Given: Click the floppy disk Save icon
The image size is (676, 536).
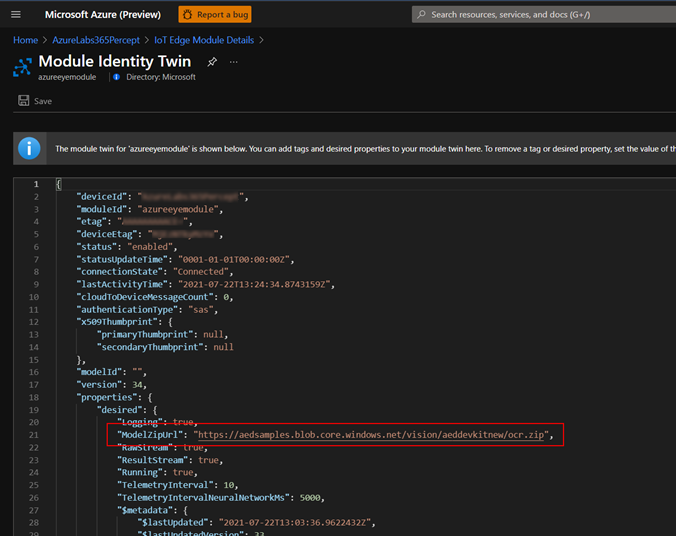Looking at the screenshot, I should point(24,101).
